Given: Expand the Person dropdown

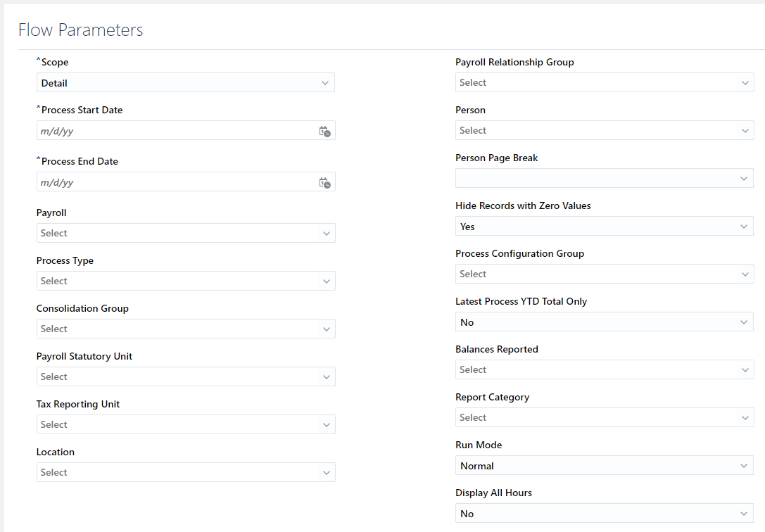Looking at the screenshot, I should [x=605, y=130].
